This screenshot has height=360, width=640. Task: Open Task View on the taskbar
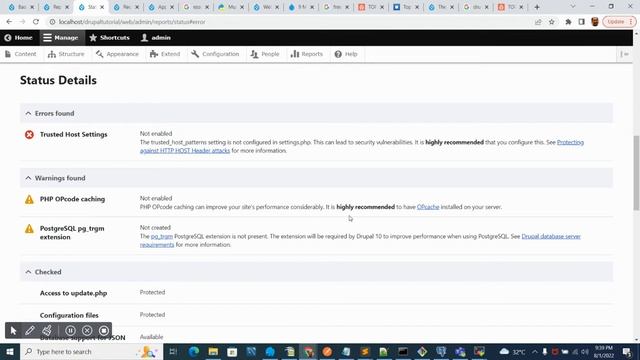tap(173, 351)
